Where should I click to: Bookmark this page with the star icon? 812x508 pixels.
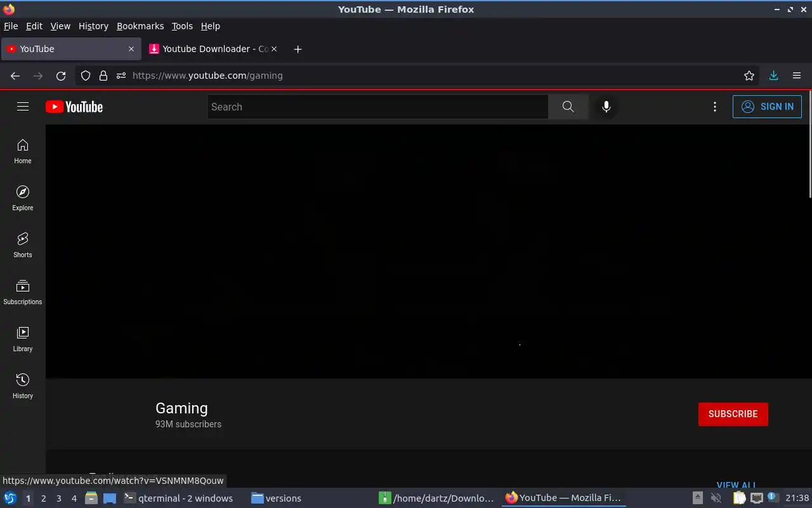749,76
